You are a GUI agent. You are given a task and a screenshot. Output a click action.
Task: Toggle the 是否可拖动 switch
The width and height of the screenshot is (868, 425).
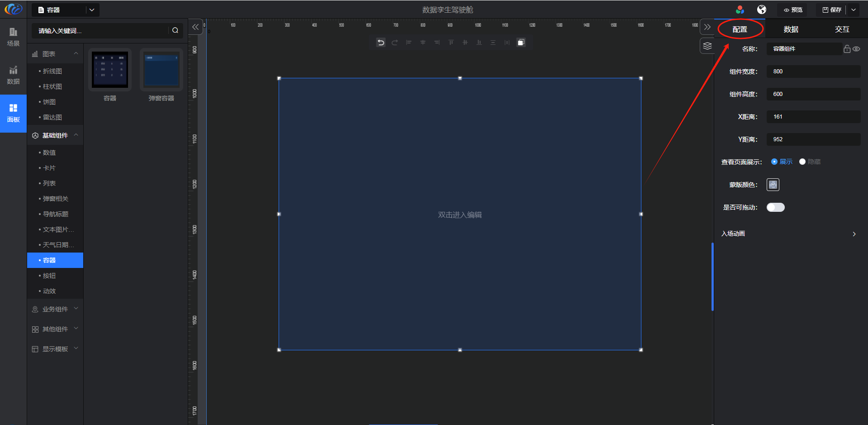pos(775,207)
